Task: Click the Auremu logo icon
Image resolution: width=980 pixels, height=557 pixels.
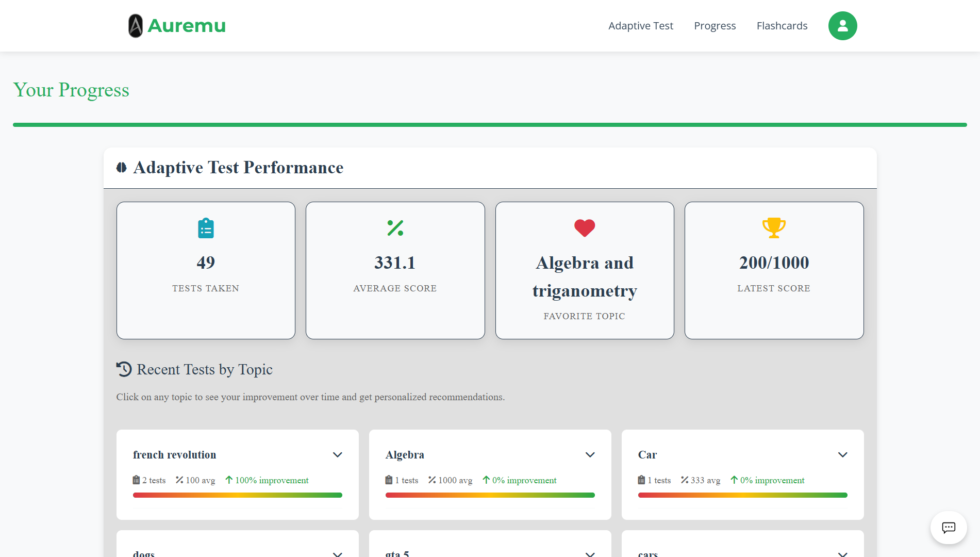Action: click(136, 26)
